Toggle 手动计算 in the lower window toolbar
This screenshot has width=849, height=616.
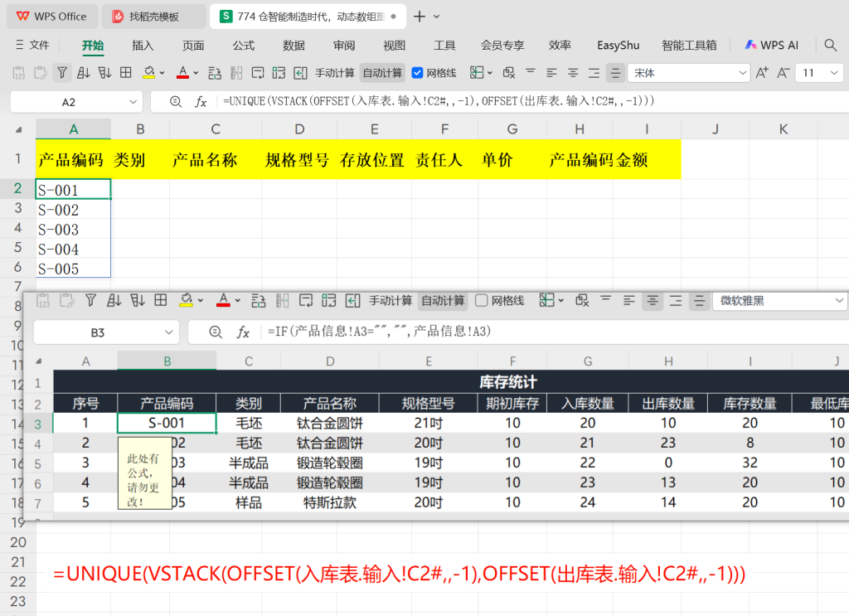391,301
